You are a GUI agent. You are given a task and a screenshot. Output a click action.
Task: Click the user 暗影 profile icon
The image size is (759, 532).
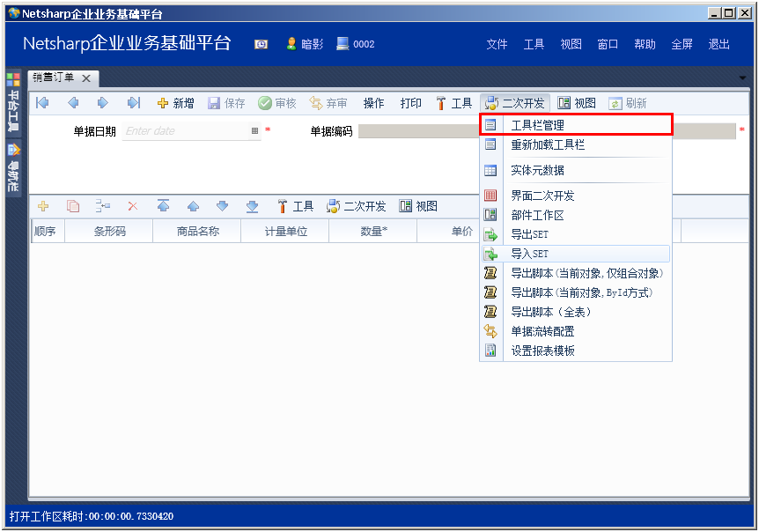(x=291, y=43)
